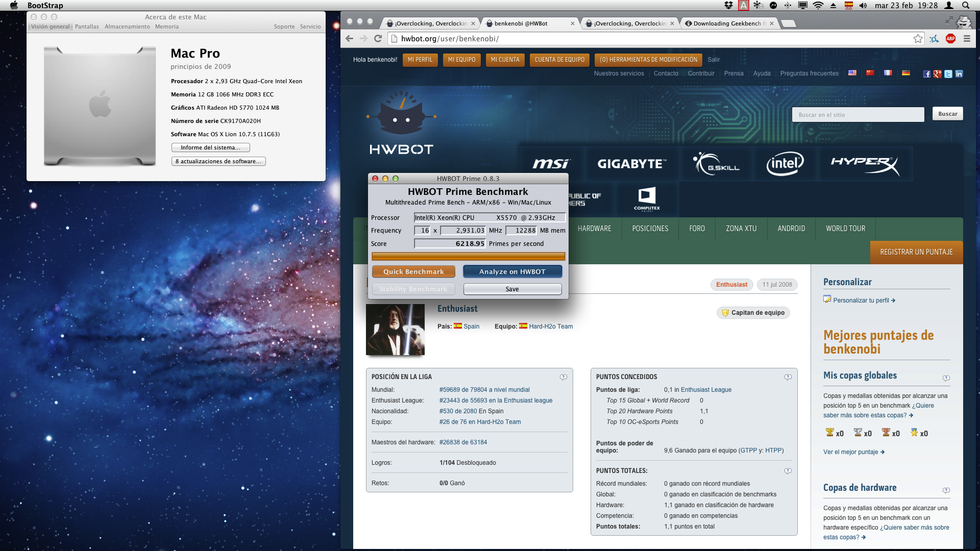Viewport: 980px width, 551px height.
Task: Click help icon beside Copas de hardware
Action: [946, 490]
